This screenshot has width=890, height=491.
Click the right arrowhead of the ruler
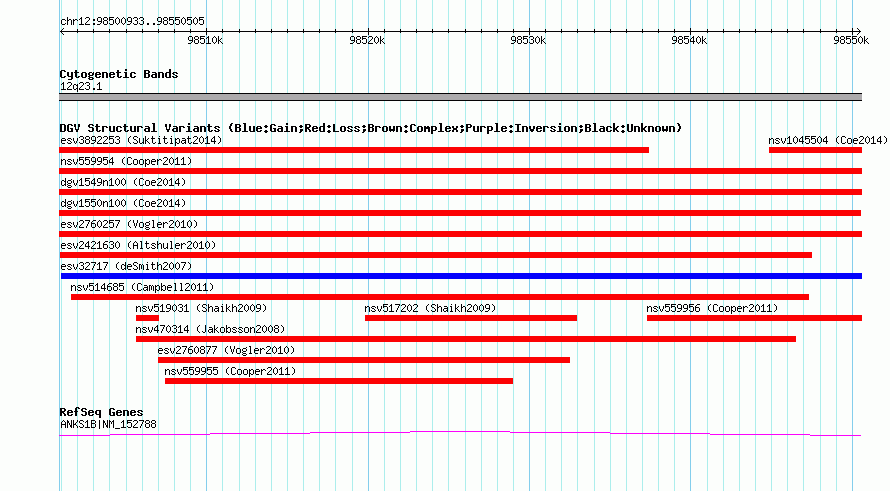tap(859, 31)
